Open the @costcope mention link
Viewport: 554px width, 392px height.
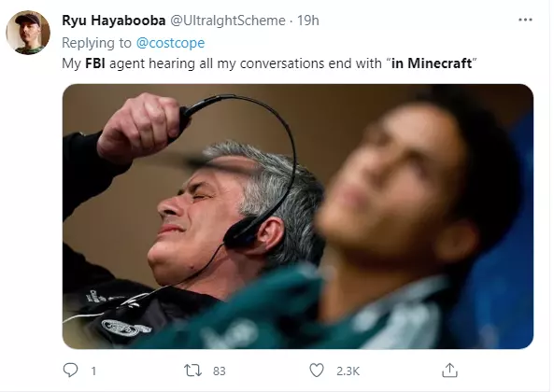coord(170,43)
